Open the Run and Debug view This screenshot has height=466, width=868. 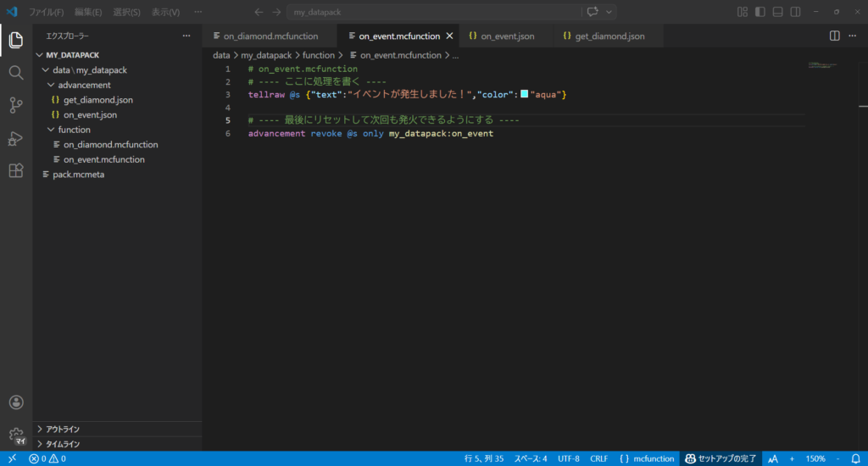point(15,138)
